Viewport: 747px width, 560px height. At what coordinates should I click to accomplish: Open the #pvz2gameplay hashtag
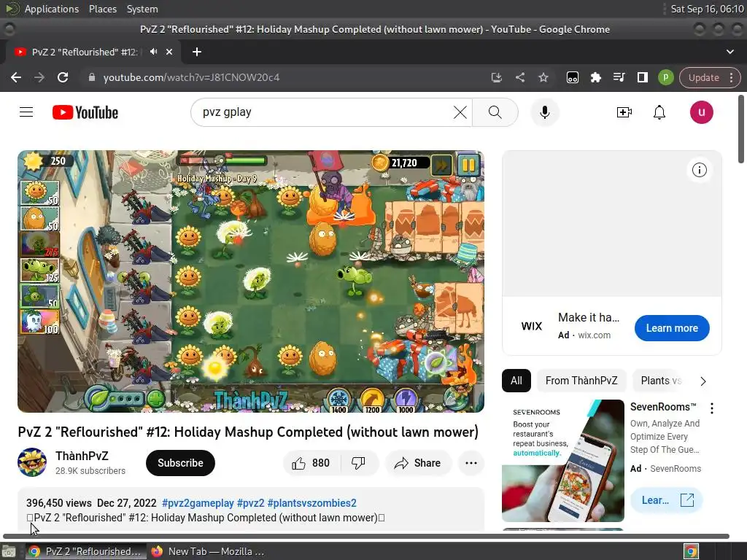coord(198,503)
